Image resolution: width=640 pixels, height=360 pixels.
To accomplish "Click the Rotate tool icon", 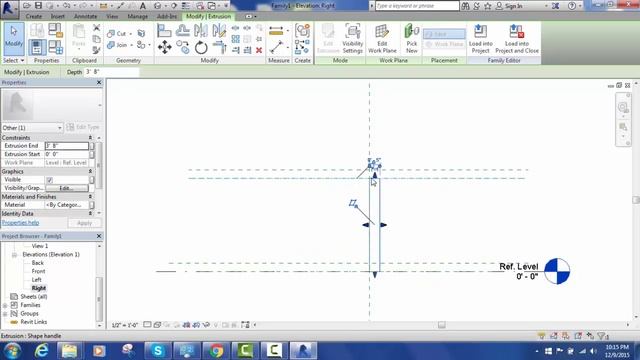I will (x=201, y=47).
